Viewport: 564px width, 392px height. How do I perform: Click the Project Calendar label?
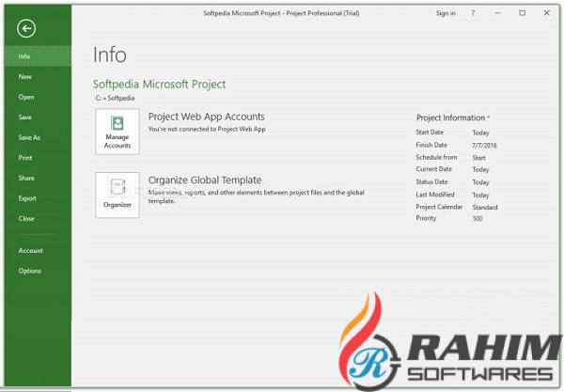[439, 207]
